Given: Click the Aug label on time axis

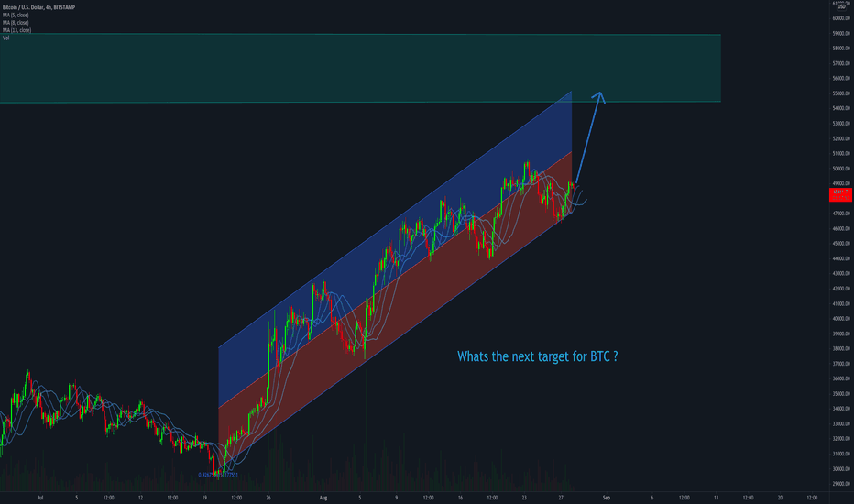Looking at the screenshot, I should tap(323, 498).
